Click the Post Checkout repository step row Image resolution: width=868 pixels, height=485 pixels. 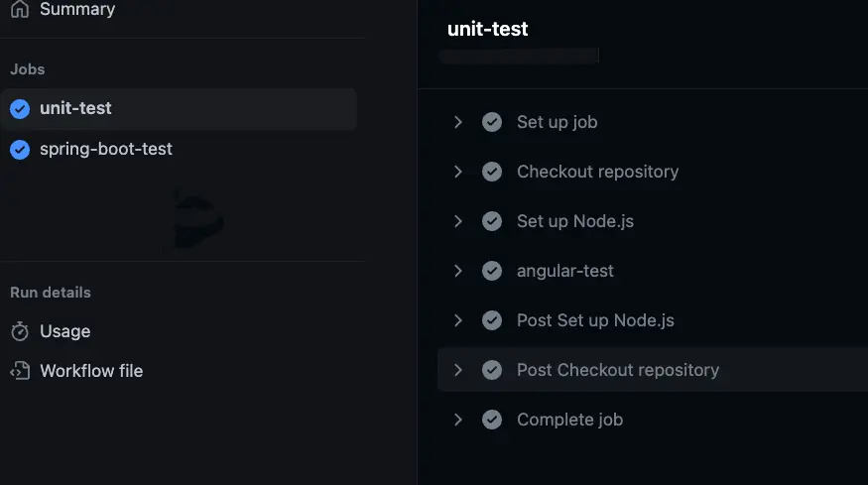point(618,370)
